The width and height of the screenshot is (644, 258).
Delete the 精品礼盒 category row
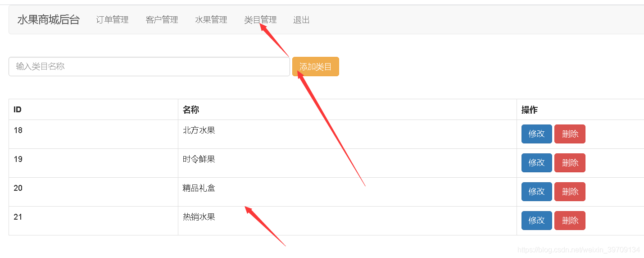click(x=570, y=192)
